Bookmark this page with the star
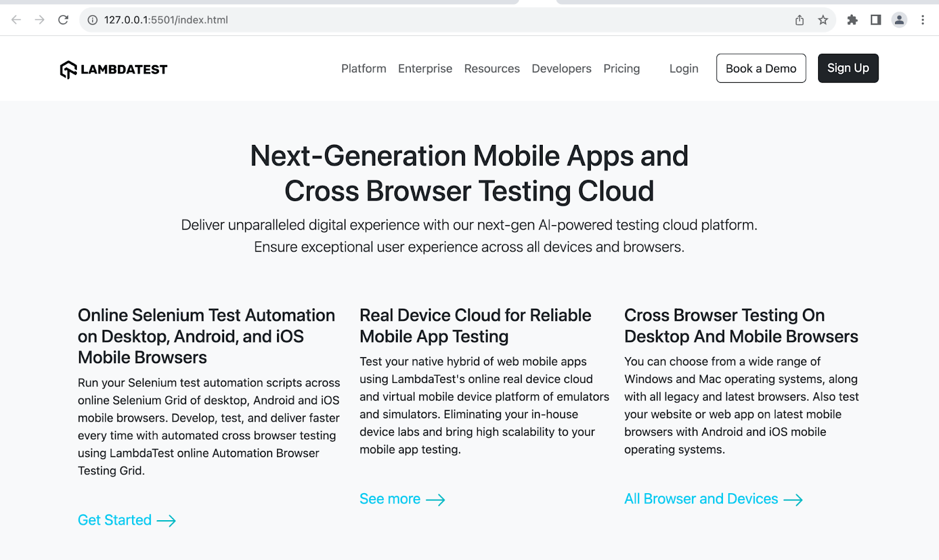The height and width of the screenshot is (560, 939). [823, 20]
